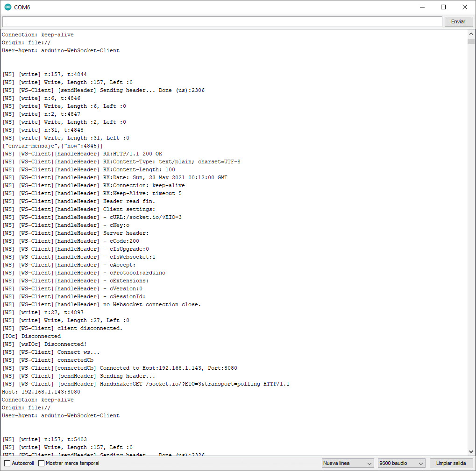Minimize the COM6 window

[x=422, y=7]
